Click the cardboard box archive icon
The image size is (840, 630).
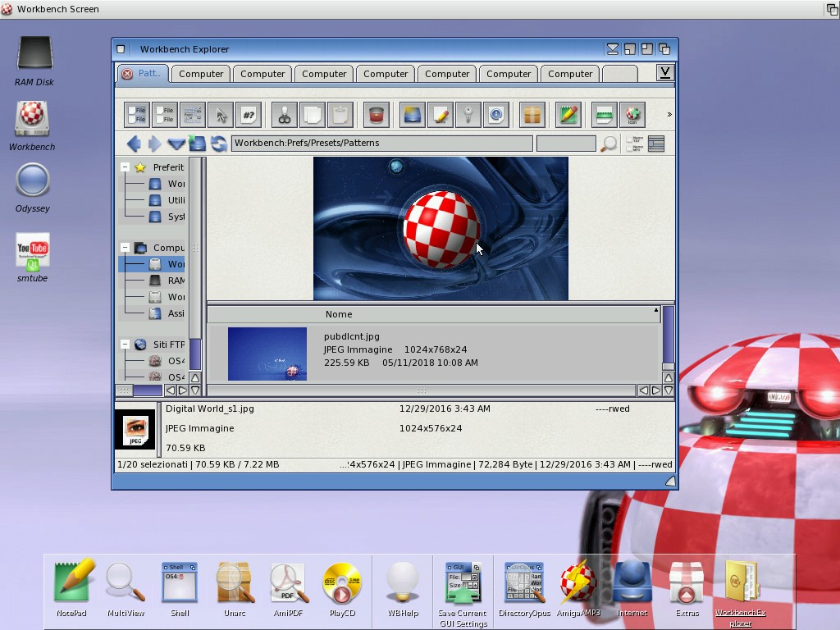pyautogui.click(x=532, y=115)
